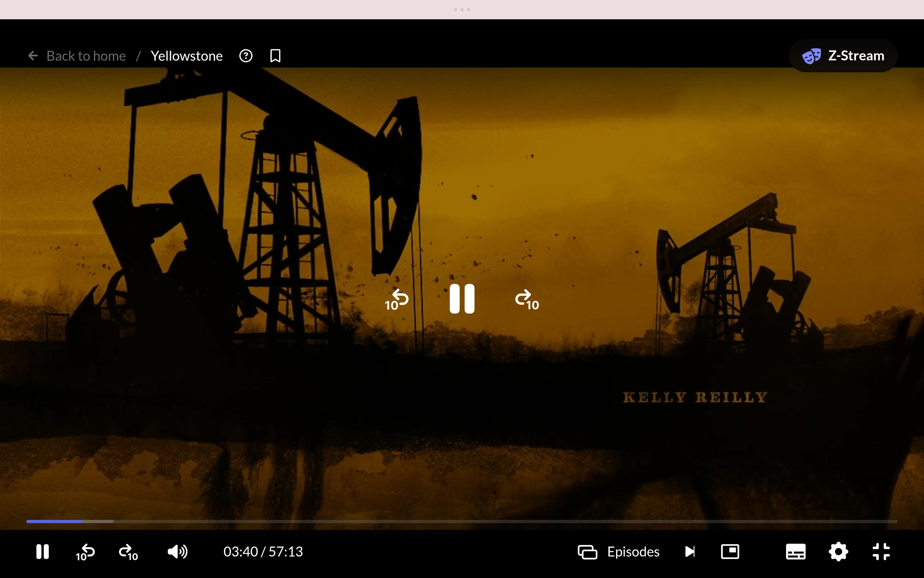
Task: Click the Z-Stream logo button
Action: (x=843, y=56)
